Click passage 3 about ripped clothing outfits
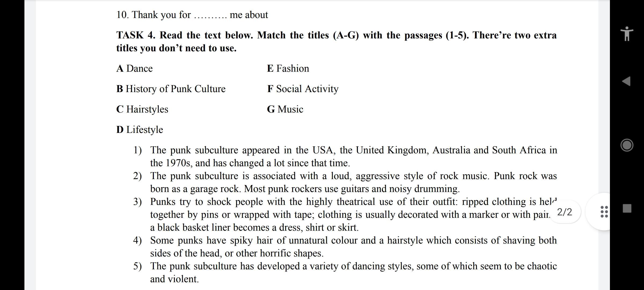 pyautogui.click(x=349, y=215)
